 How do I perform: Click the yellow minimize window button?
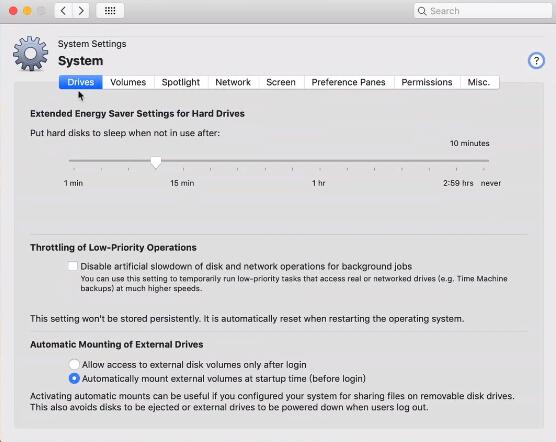(x=27, y=11)
